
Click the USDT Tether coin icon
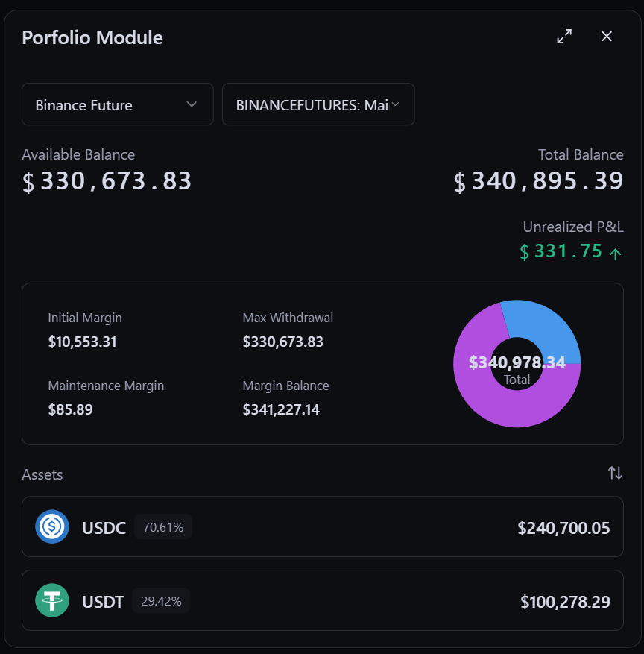pyautogui.click(x=52, y=600)
